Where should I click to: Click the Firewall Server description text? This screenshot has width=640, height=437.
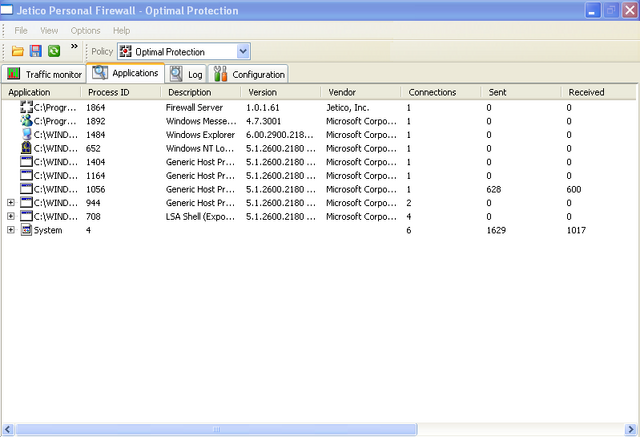194,108
